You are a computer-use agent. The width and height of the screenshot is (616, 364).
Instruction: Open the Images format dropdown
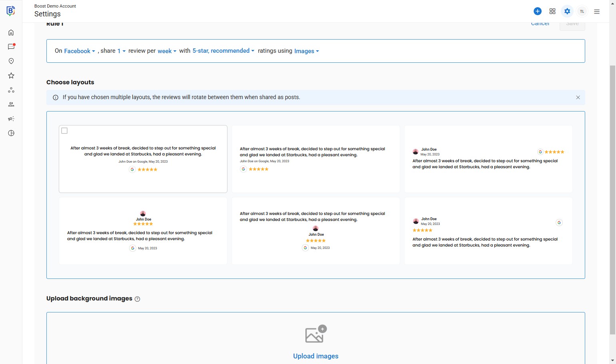pyautogui.click(x=306, y=51)
